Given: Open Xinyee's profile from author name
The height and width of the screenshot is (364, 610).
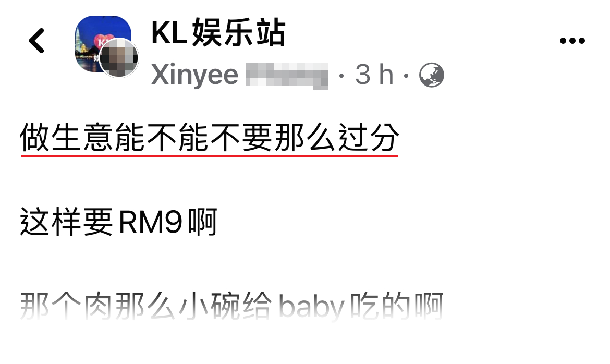Looking at the screenshot, I should [x=194, y=75].
